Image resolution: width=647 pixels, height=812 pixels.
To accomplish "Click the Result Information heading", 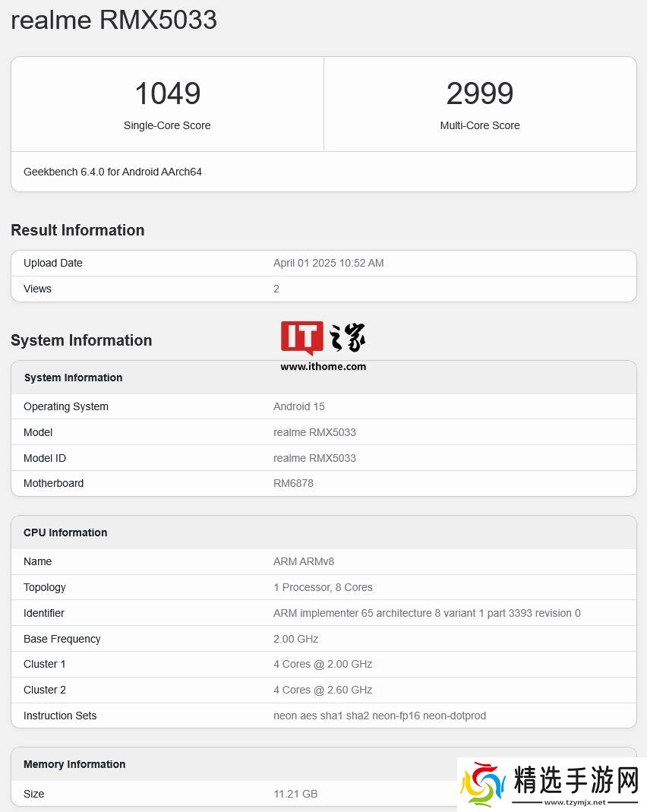I will (77, 230).
